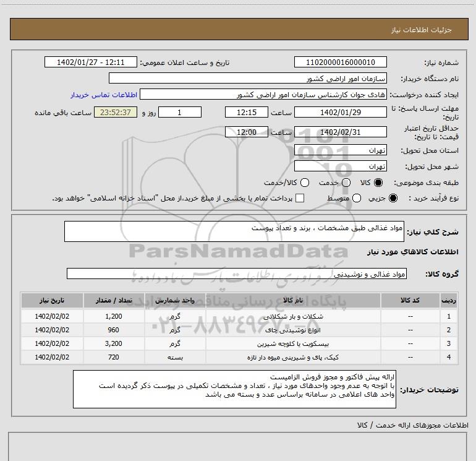
Task: Select the کالا/خدمت radio button
Action: coord(305,183)
